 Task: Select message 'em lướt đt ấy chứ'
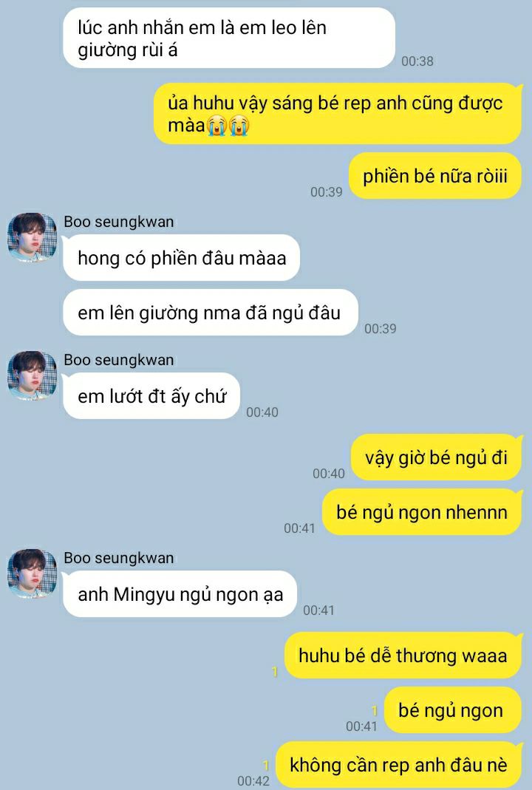(x=151, y=396)
